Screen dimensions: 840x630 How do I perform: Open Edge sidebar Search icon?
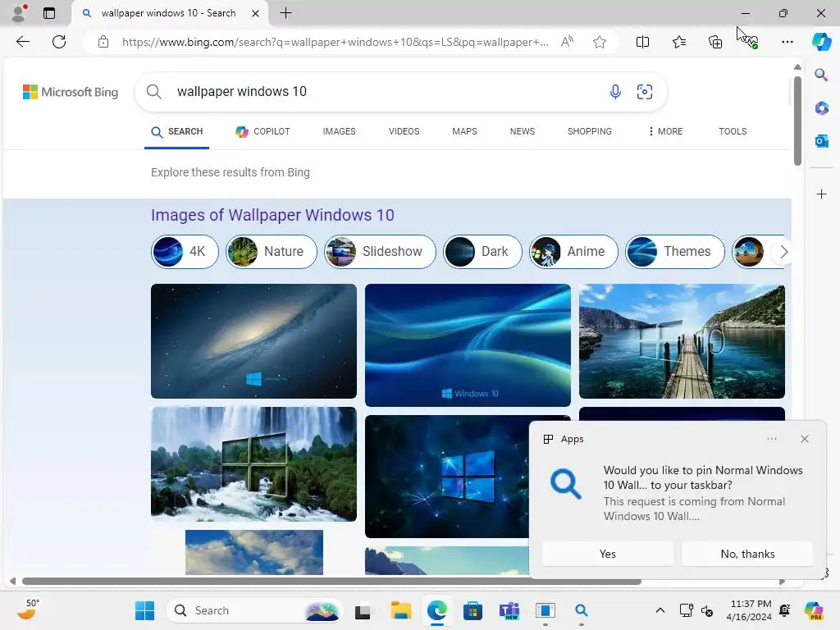coord(821,75)
